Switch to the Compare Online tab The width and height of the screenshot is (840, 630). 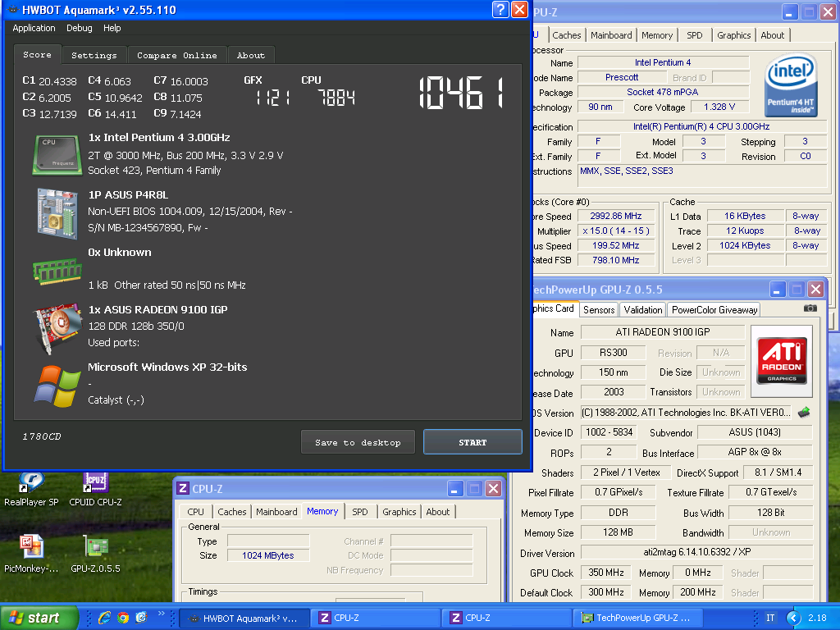177,55
